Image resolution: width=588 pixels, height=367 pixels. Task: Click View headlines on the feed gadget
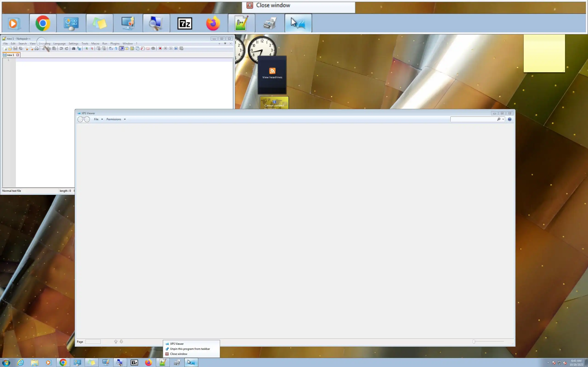pos(272,77)
